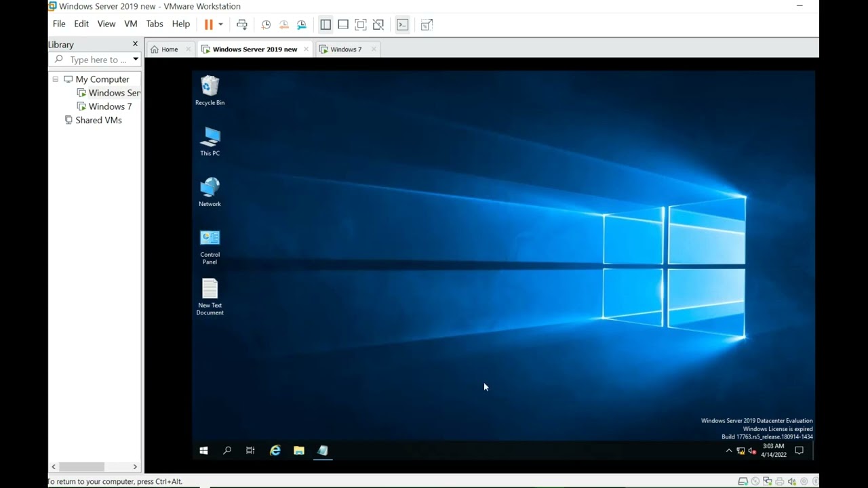Toggle the console view button
The width and height of the screenshot is (868, 488).
point(403,24)
